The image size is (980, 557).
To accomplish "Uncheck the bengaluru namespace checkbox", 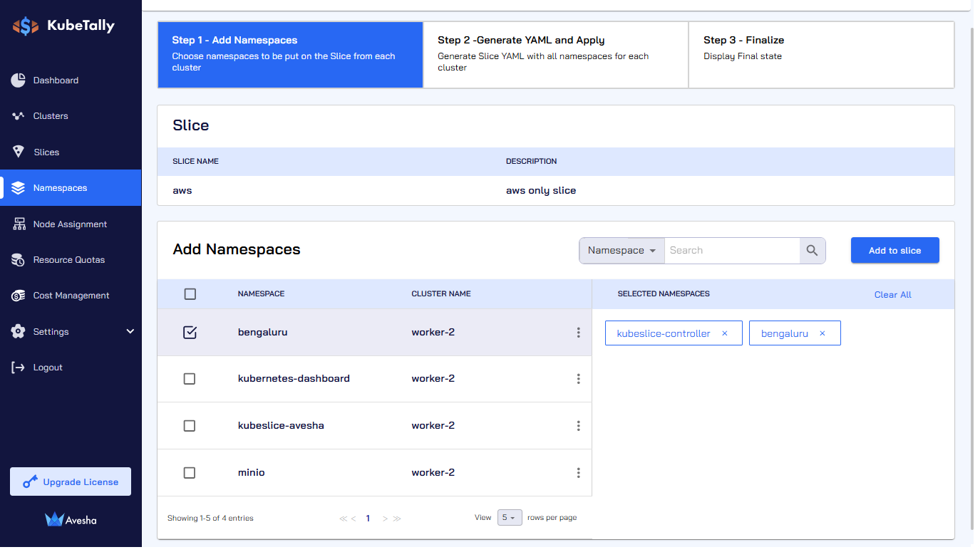I will [190, 333].
